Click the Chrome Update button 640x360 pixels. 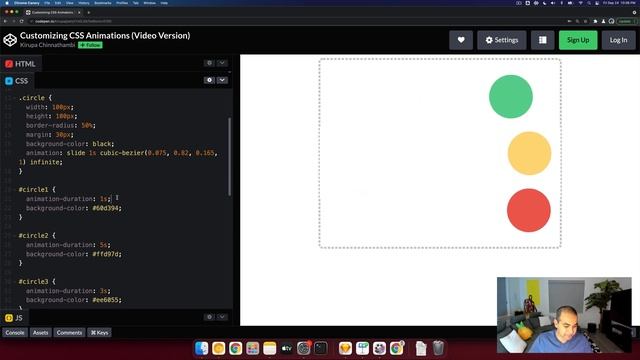tap(626, 21)
